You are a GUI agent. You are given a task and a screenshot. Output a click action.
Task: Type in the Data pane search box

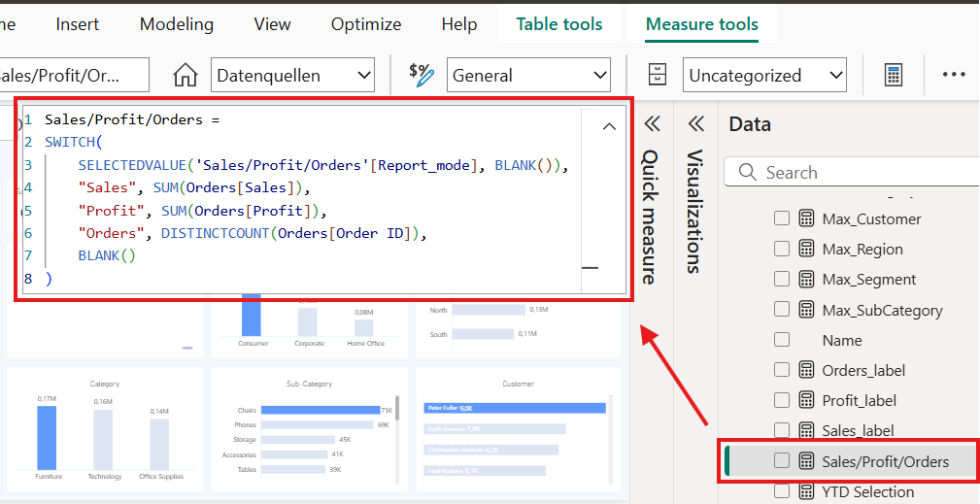(x=864, y=173)
